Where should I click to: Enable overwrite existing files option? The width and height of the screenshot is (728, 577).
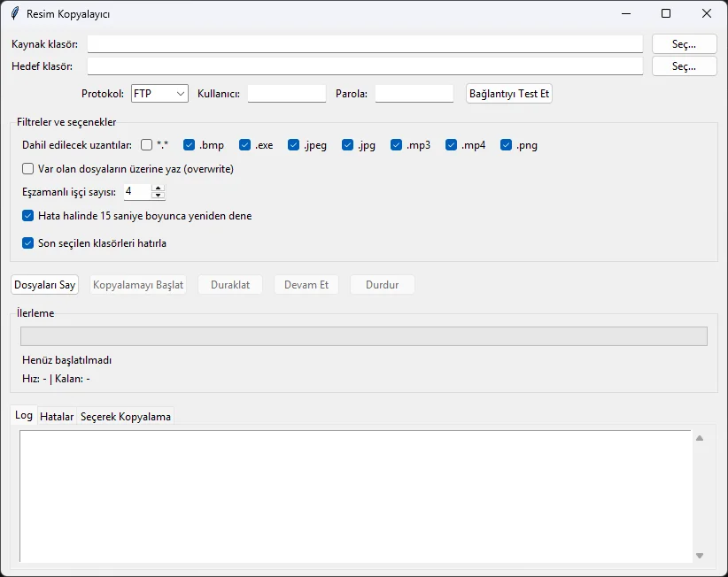coord(28,169)
